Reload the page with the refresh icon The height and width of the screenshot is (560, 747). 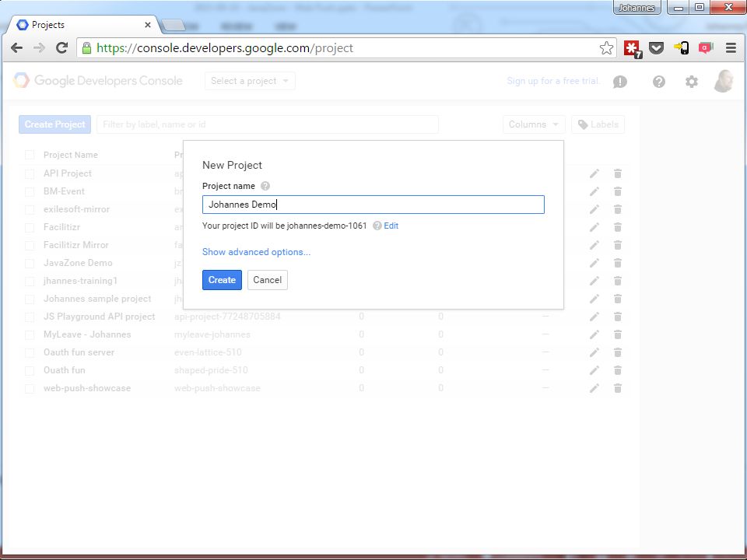61,47
